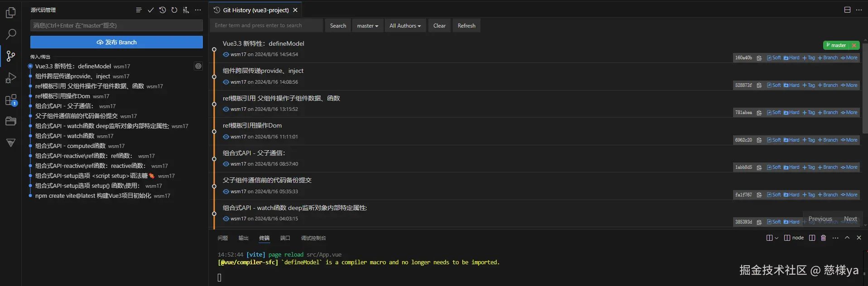The width and height of the screenshot is (868, 286).
Task: Split the terminal panel
Action: click(812, 238)
